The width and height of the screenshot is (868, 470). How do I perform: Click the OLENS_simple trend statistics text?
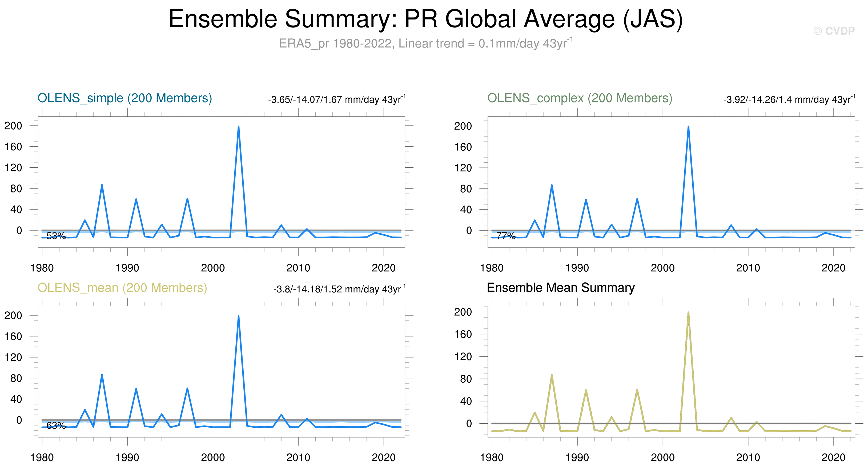tap(337, 99)
